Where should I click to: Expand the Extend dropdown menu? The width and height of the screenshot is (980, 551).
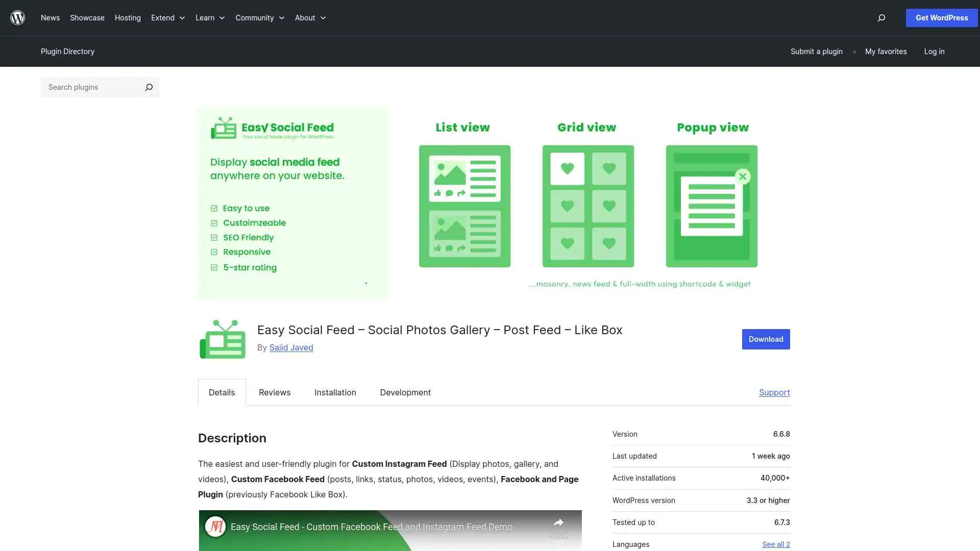[167, 17]
